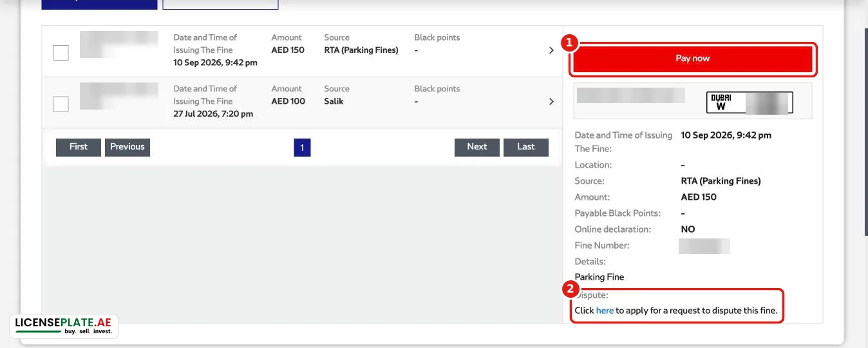The height and width of the screenshot is (348, 868).
Task: Click 'RTA (Parking Fines)' in the detail panel
Action: (x=721, y=181)
